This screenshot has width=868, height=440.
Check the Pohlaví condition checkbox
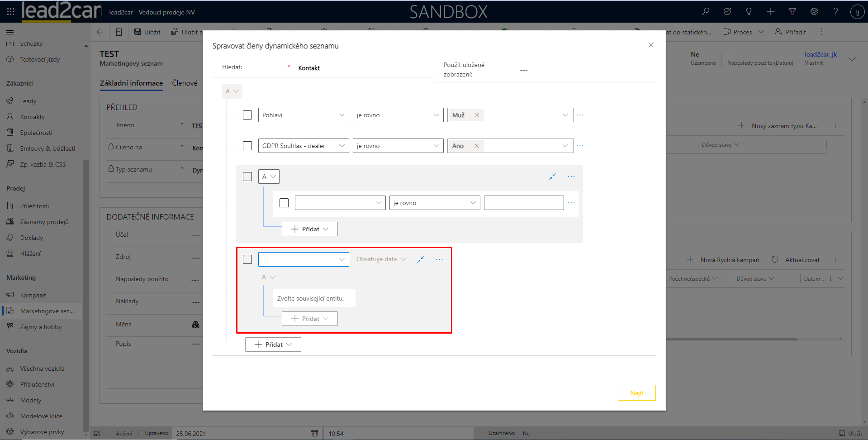(x=247, y=115)
